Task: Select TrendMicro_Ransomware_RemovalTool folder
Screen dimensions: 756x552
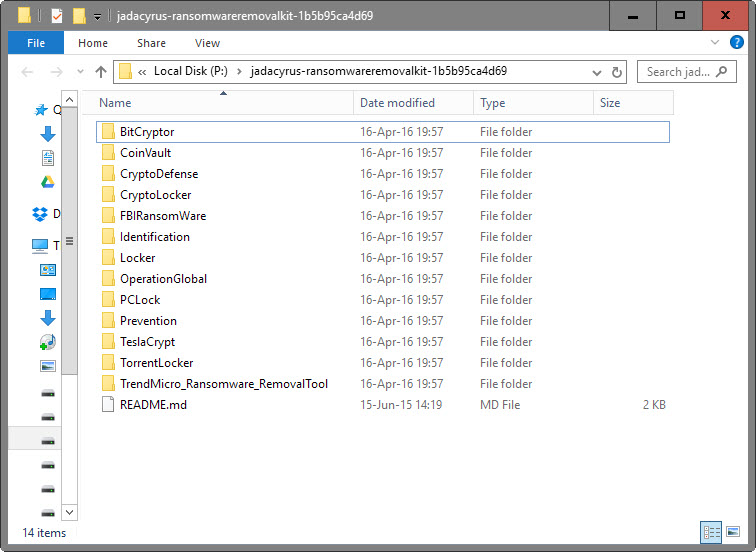Action: [x=383, y=384]
